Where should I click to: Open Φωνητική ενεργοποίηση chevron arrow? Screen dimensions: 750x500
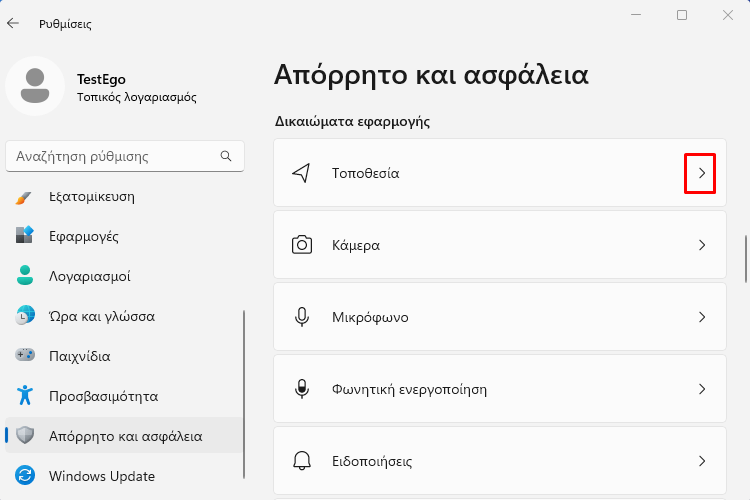[x=702, y=389]
